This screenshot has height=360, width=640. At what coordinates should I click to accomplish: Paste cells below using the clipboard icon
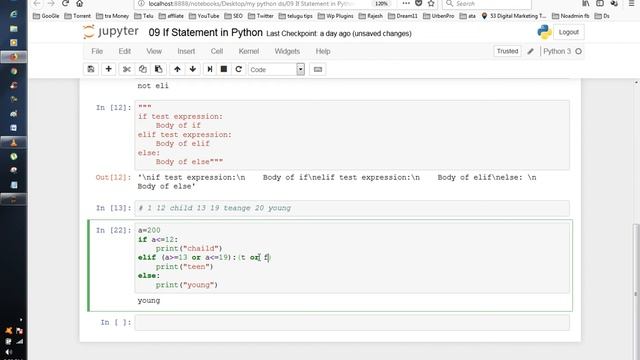click(x=158, y=69)
